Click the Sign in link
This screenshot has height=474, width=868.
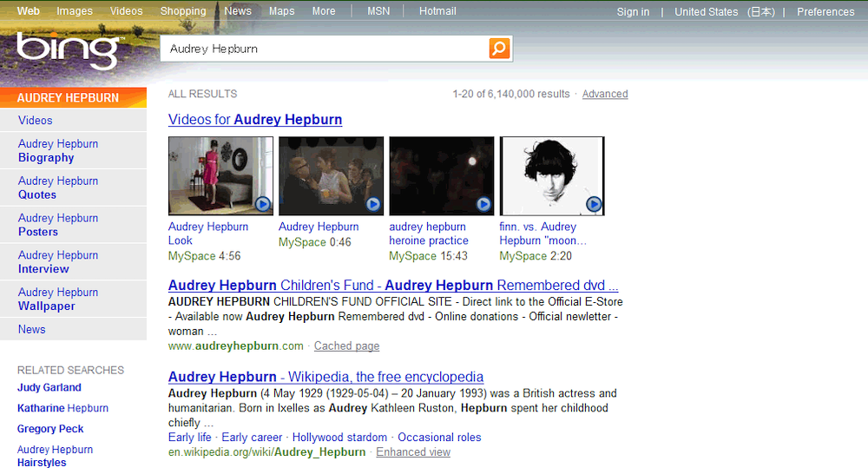click(633, 11)
